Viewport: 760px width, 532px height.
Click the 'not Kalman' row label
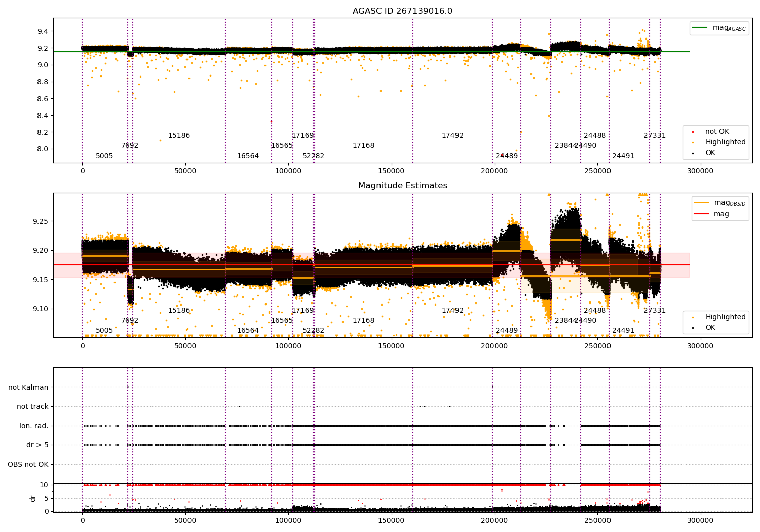(x=28, y=387)
